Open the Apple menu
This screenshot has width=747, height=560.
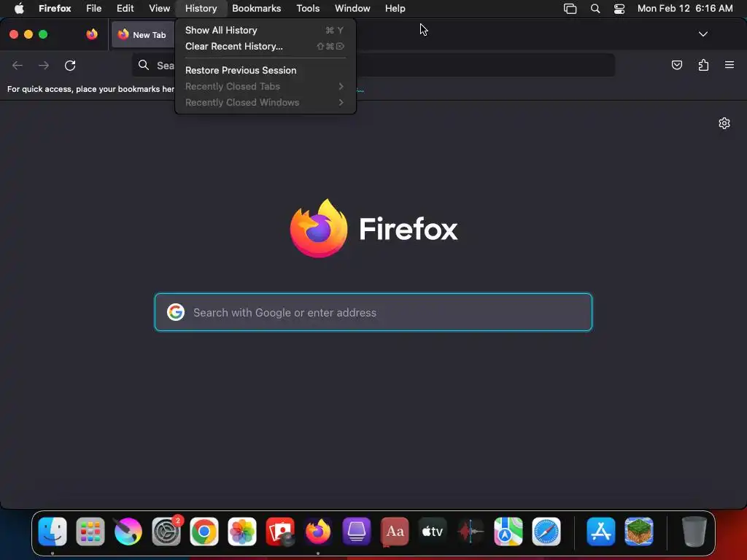pyautogui.click(x=19, y=8)
